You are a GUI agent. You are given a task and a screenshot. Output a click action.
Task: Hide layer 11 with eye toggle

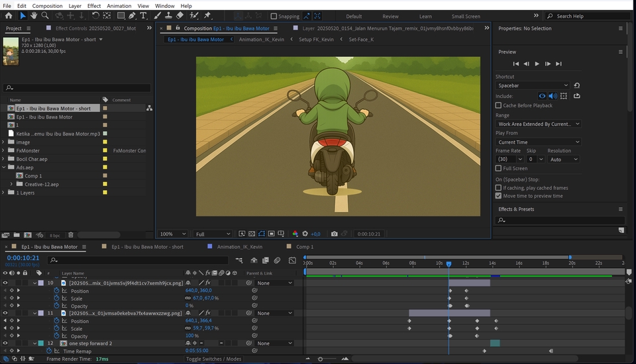[x=5, y=313]
